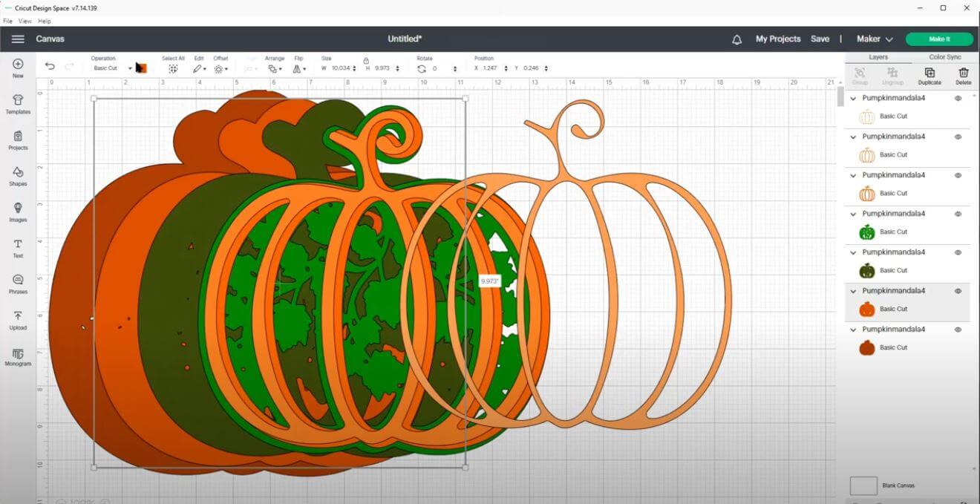980x504 pixels.
Task: Collapse the bright green pumpkin layer group
Action: click(853, 214)
